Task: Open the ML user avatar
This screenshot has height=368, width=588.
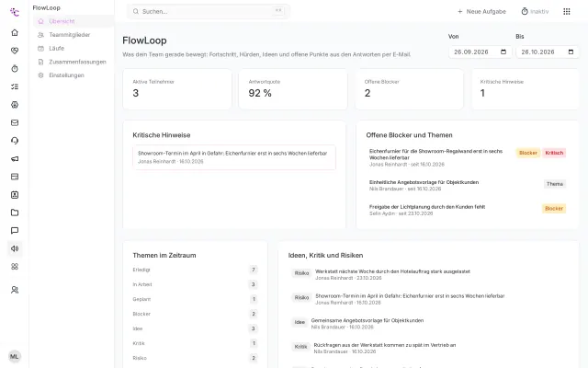Action: point(15,356)
